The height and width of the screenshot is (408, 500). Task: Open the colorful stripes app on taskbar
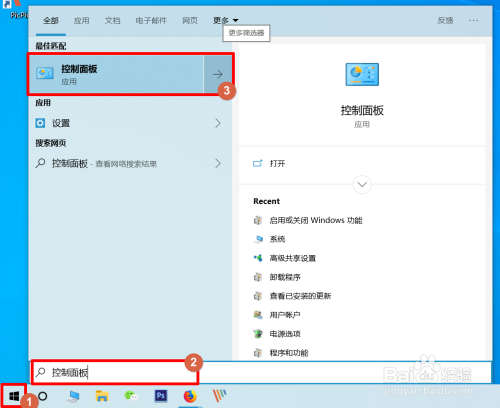coord(219,396)
